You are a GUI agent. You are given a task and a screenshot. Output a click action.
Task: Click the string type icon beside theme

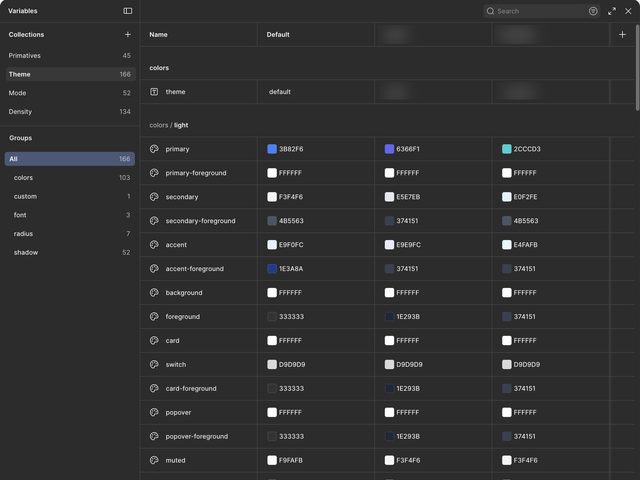(154, 92)
